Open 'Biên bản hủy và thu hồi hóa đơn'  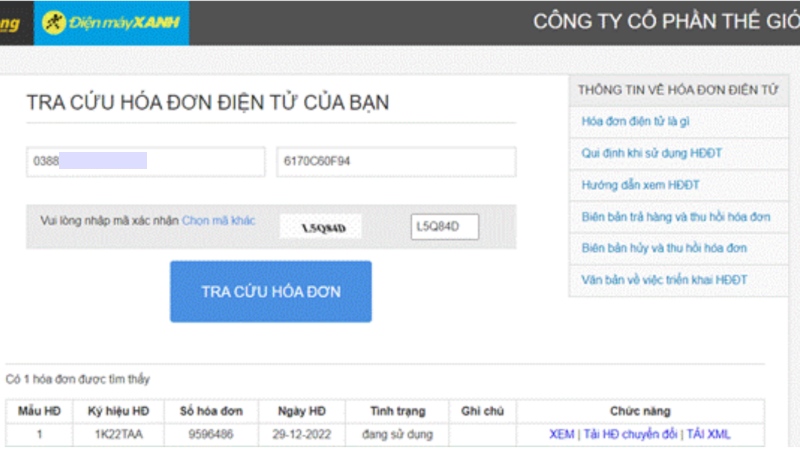[664, 248]
